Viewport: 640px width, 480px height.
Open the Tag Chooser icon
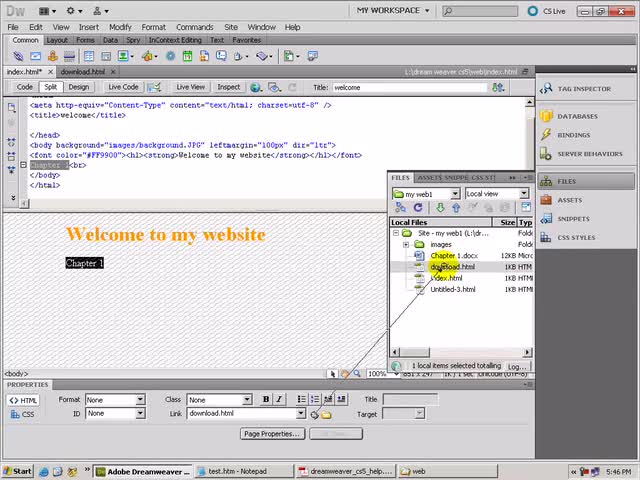313,56
